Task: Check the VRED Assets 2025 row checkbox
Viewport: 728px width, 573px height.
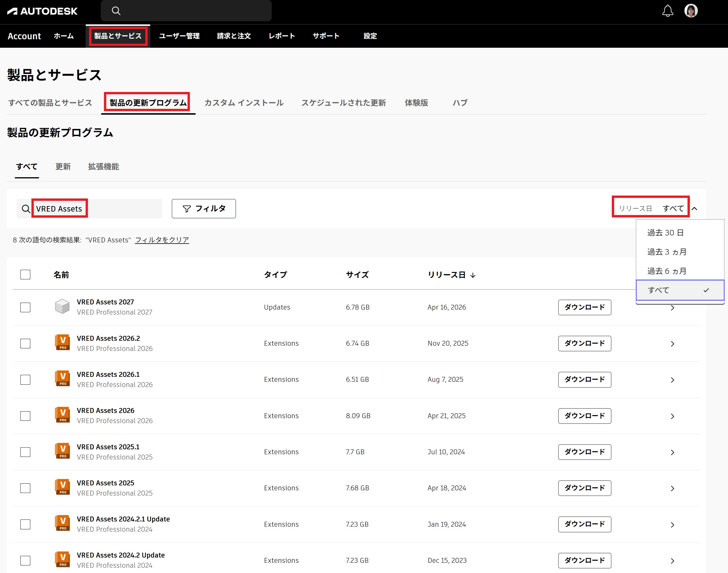Action: [x=26, y=488]
